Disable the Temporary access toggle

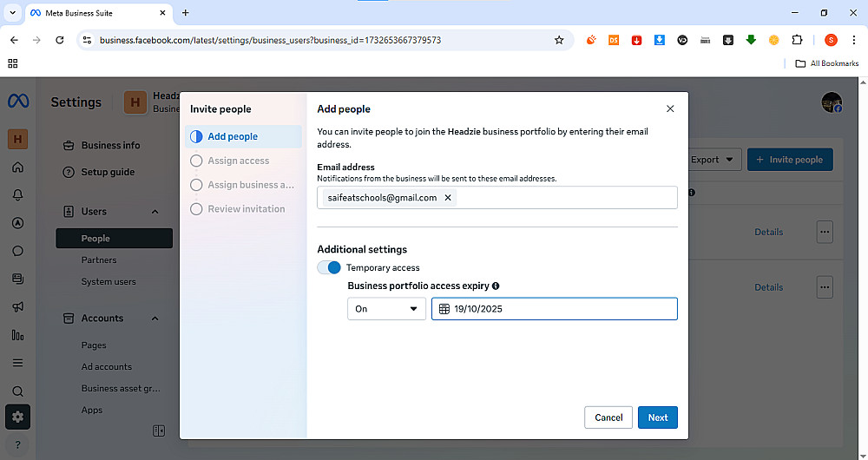click(x=329, y=268)
